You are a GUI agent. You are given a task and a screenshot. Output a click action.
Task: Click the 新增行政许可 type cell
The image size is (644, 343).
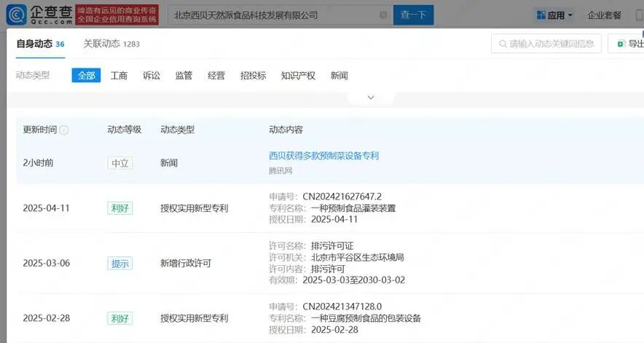[186, 263]
